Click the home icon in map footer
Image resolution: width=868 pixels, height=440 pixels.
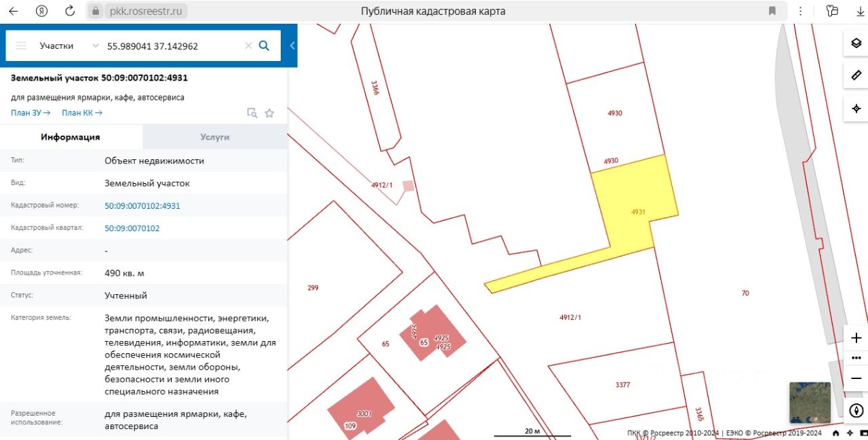(835, 433)
